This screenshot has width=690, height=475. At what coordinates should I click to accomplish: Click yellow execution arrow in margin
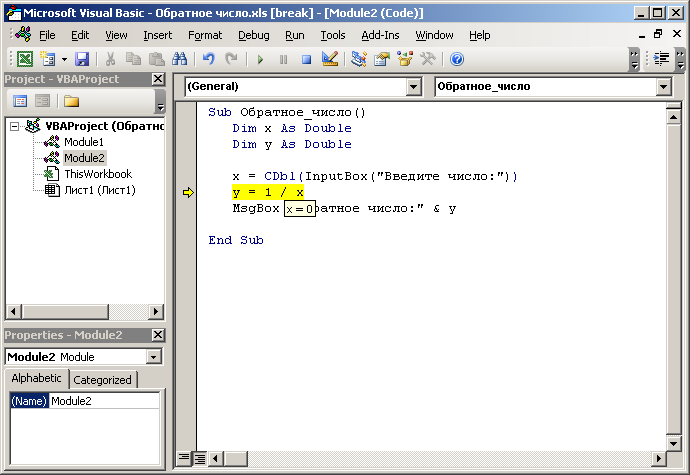click(x=188, y=192)
